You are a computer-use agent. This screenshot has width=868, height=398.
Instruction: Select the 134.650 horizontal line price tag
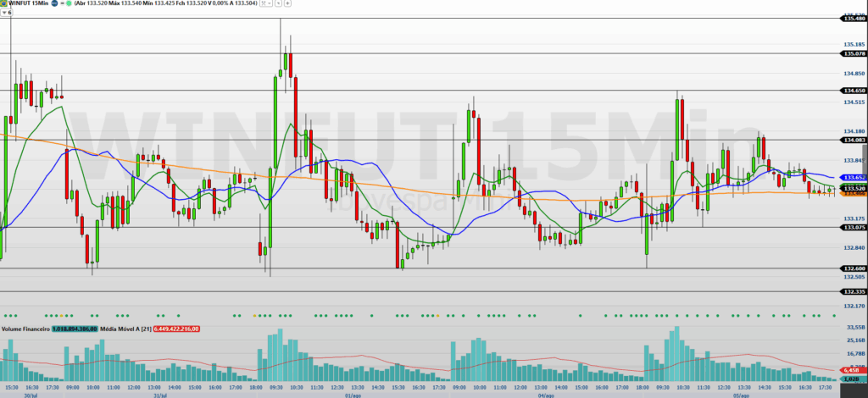click(x=853, y=90)
